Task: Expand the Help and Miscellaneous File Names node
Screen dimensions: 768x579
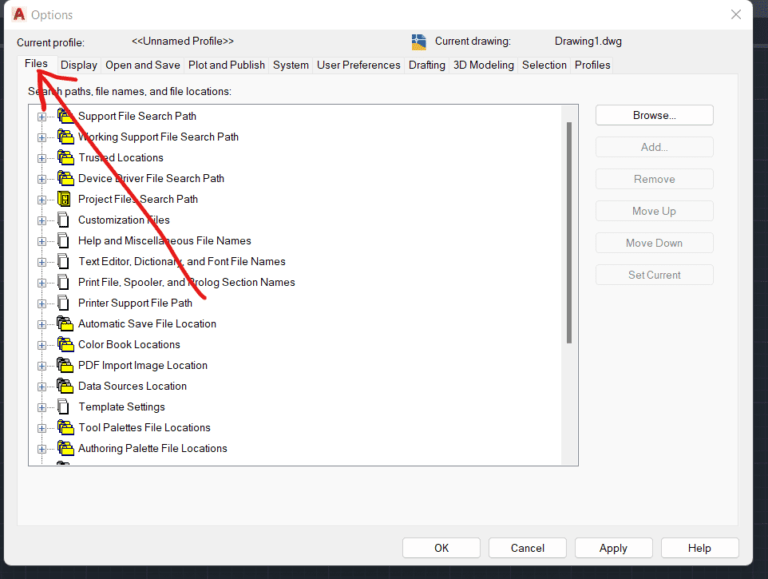Action: 42,241
